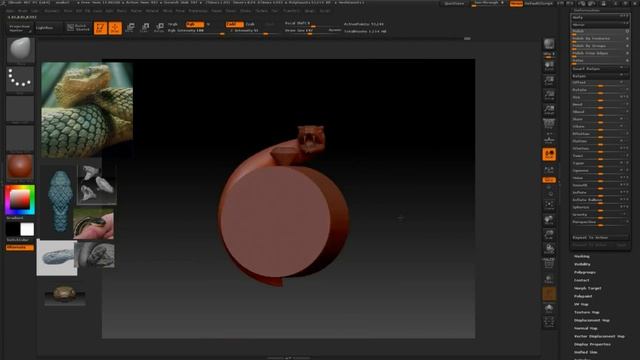Activate the Move transform button in top shelf
Viewport: 640px width, 360px height.
[130, 28]
